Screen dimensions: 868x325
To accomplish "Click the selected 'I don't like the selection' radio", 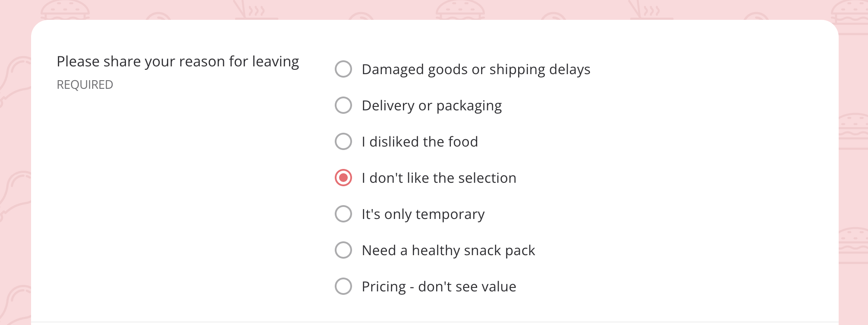I will 343,178.
